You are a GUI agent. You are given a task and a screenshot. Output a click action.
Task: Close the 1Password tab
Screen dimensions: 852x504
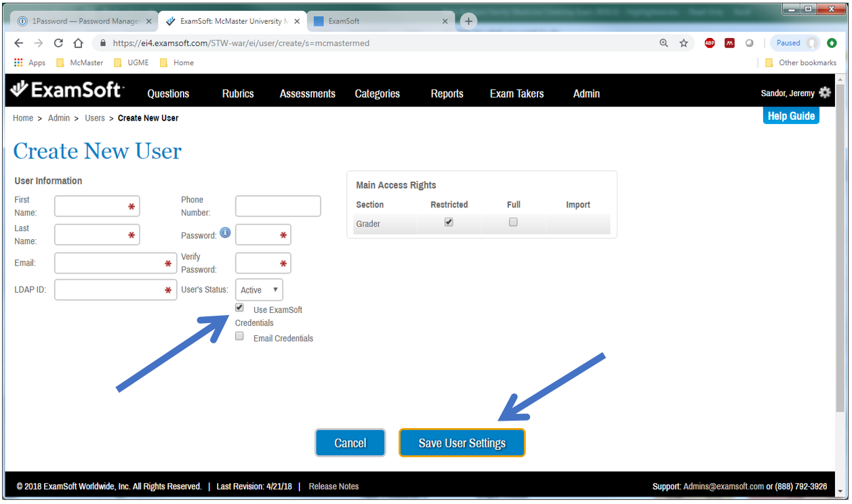pyautogui.click(x=148, y=21)
